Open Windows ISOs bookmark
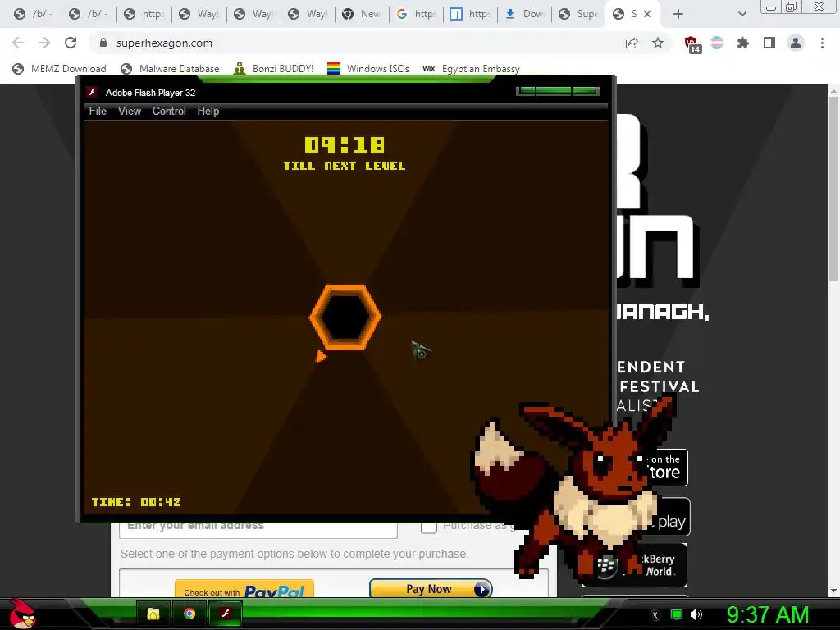 [368, 69]
